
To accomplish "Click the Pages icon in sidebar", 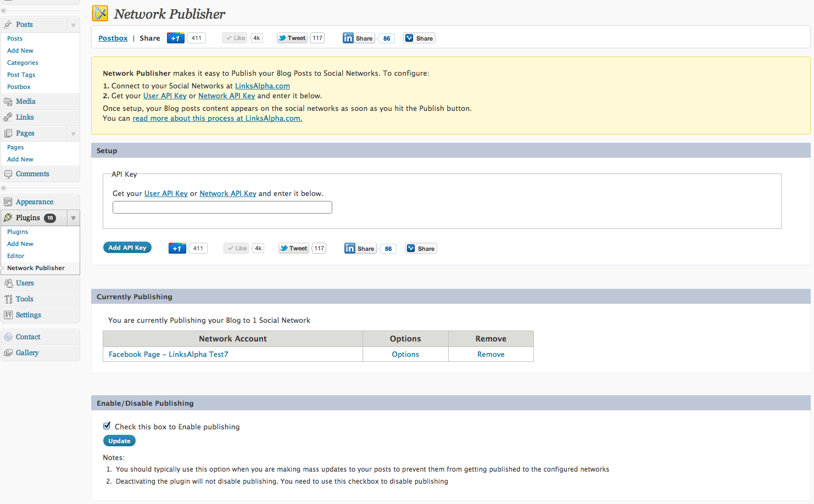I will [8, 133].
